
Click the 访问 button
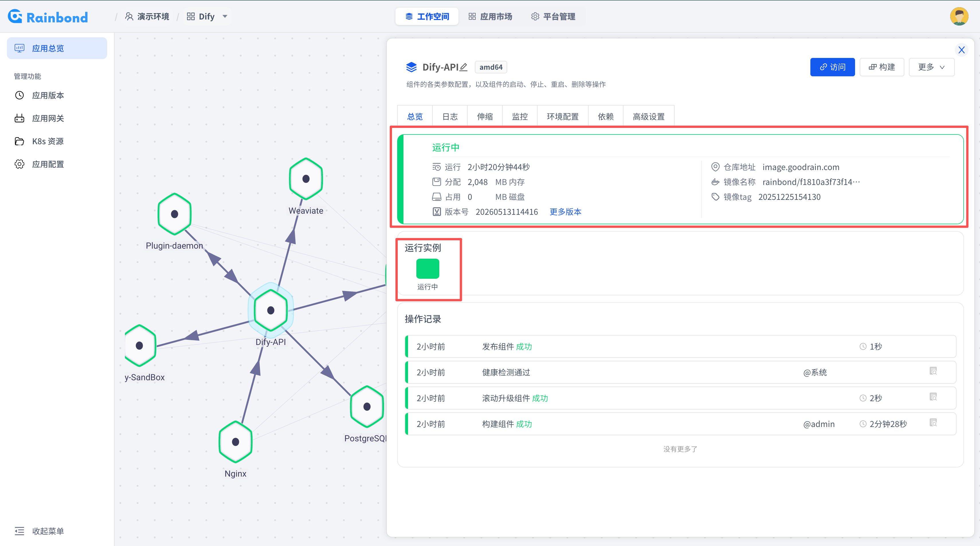pos(832,67)
